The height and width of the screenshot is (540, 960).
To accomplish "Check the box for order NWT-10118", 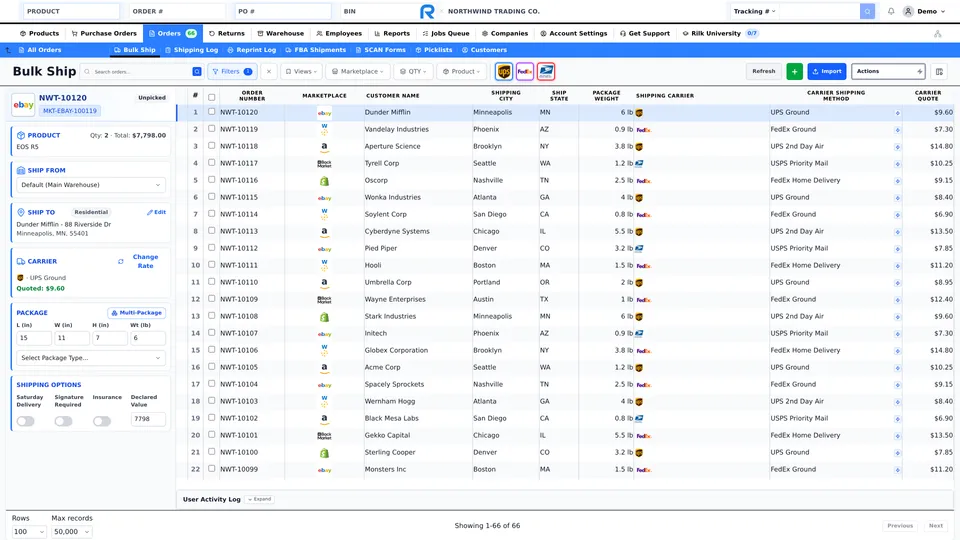I will (x=211, y=146).
